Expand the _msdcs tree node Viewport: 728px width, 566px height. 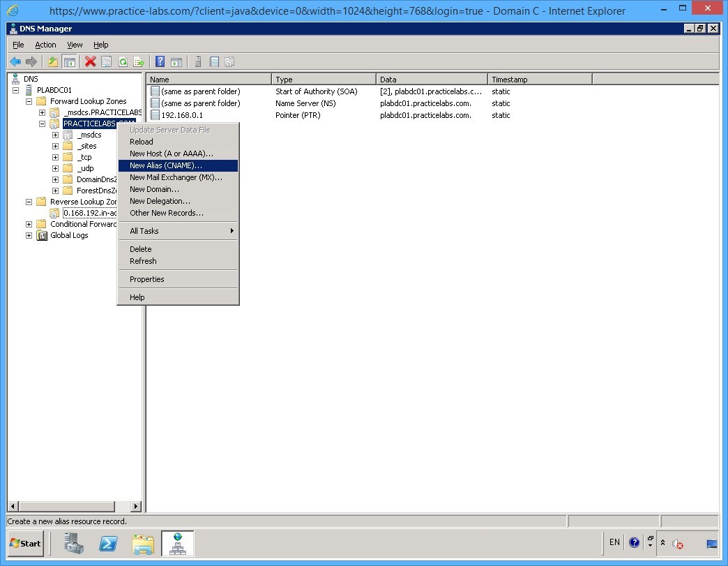(x=54, y=135)
